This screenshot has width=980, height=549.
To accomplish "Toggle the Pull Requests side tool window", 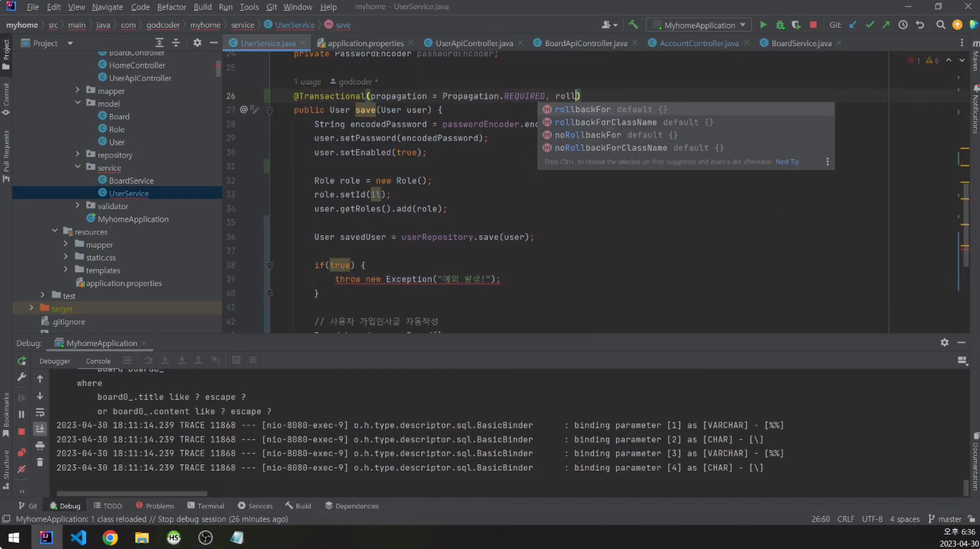I will pos(6,155).
